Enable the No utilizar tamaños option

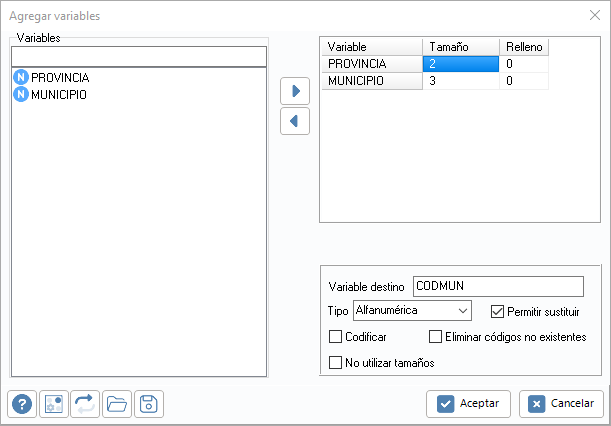coord(335,363)
